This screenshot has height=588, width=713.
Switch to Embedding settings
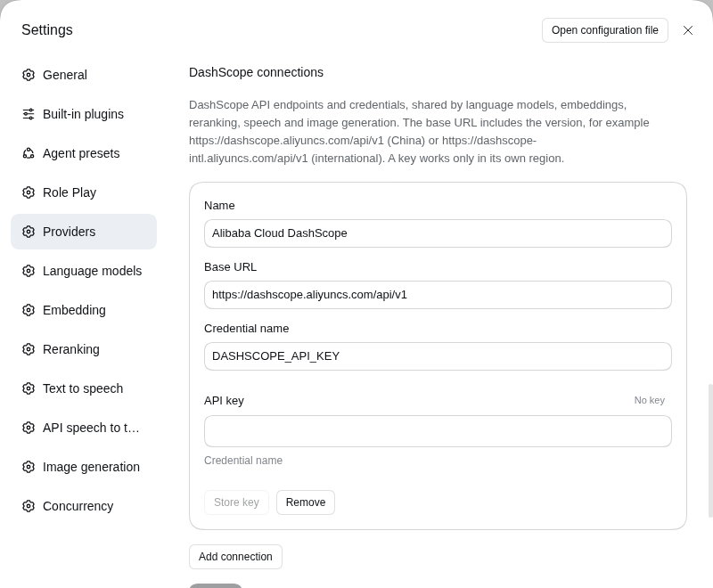(84, 310)
